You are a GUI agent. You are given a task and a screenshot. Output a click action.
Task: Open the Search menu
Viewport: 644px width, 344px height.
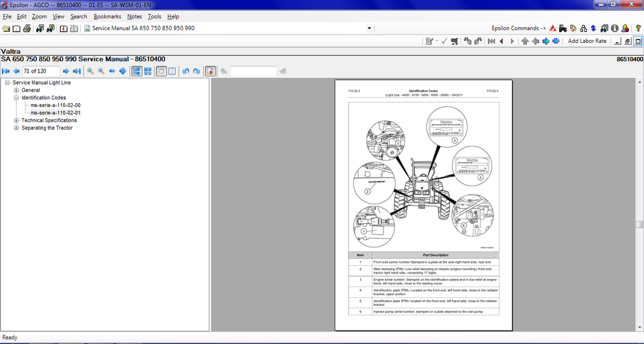[79, 17]
